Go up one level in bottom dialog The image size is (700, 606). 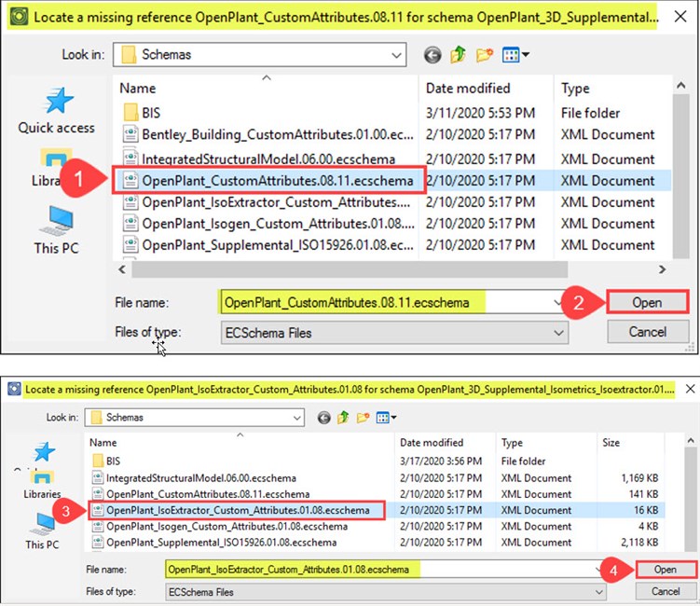pyautogui.click(x=343, y=418)
